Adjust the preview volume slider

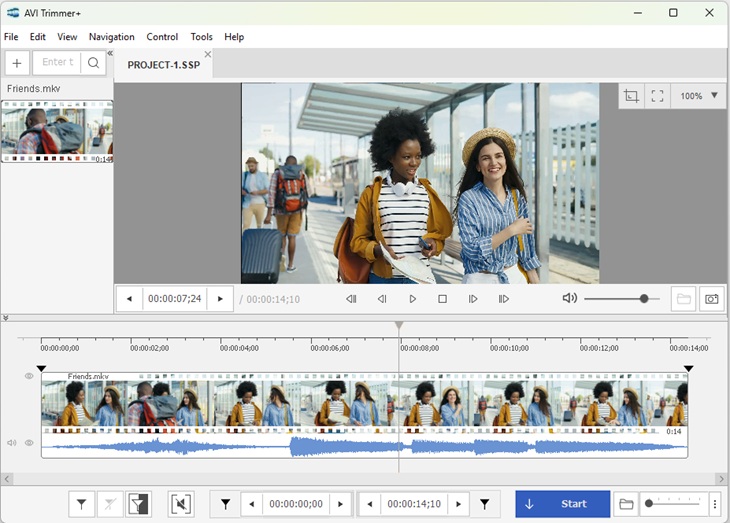pyautogui.click(x=622, y=299)
